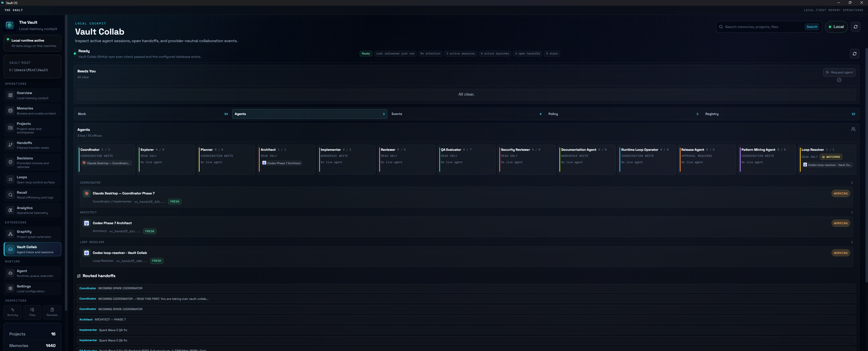Select the Agents tab
The width and height of the screenshot is (868, 351).
(x=309, y=114)
